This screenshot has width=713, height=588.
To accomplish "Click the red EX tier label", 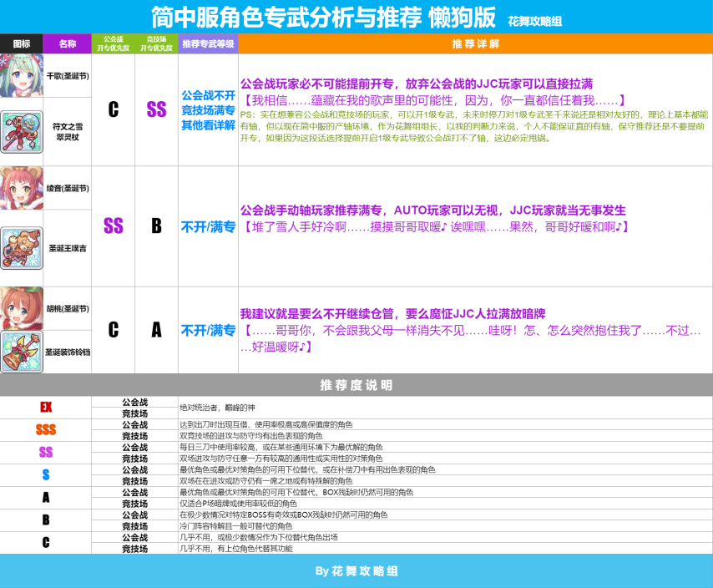I will [x=46, y=407].
